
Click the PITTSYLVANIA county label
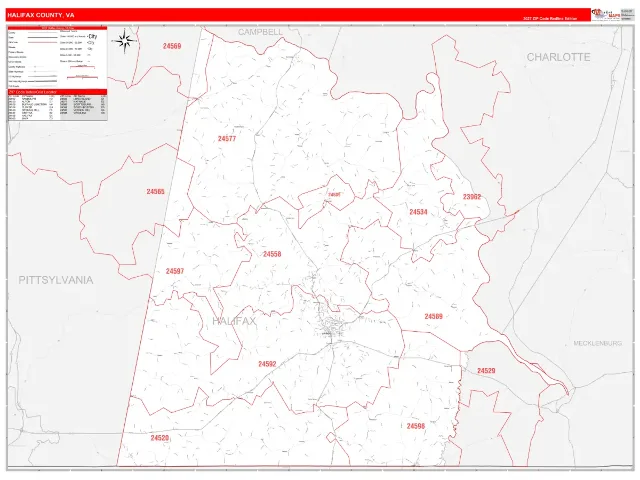pyautogui.click(x=56, y=280)
